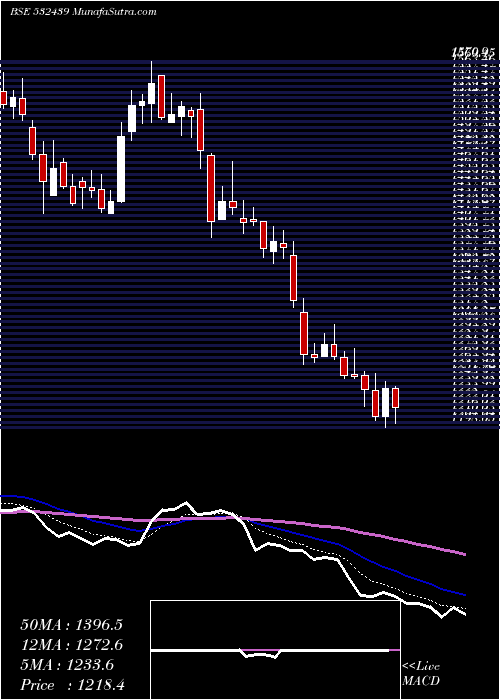Click the 50MA : 1396.5 value
500x700 pixels.
(71, 625)
